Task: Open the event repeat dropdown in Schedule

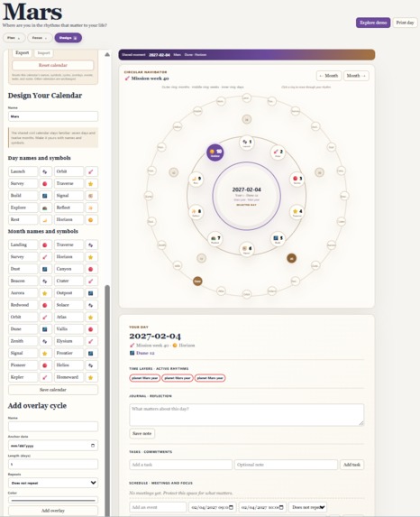Action: tap(307, 507)
